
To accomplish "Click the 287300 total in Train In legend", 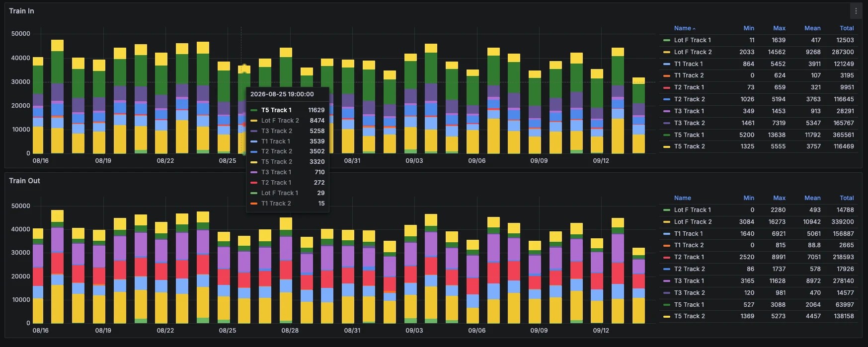I will click(843, 52).
